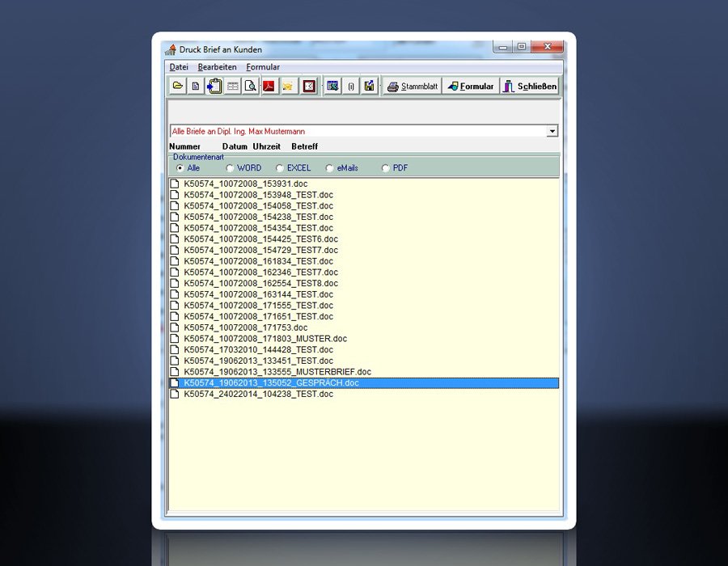Image resolution: width=728 pixels, height=566 pixels.
Task: Click the Uhrzeit column header
Action: 266,146
